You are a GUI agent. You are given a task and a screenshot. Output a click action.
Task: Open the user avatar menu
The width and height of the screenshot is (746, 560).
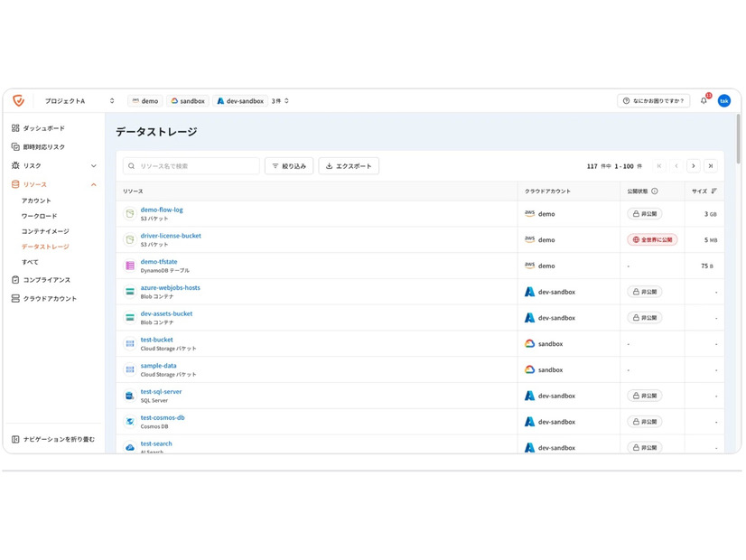pos(723,101)
